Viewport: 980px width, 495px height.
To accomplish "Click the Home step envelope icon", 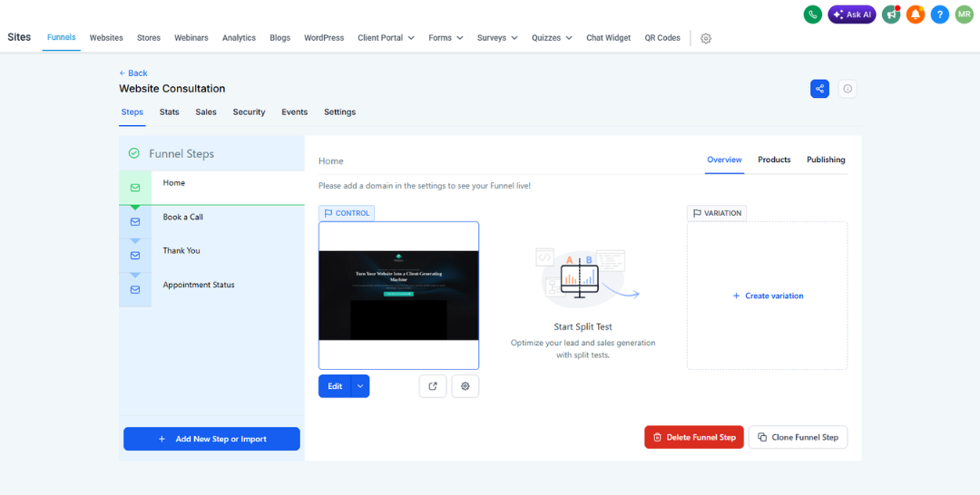I will [135, 188].
